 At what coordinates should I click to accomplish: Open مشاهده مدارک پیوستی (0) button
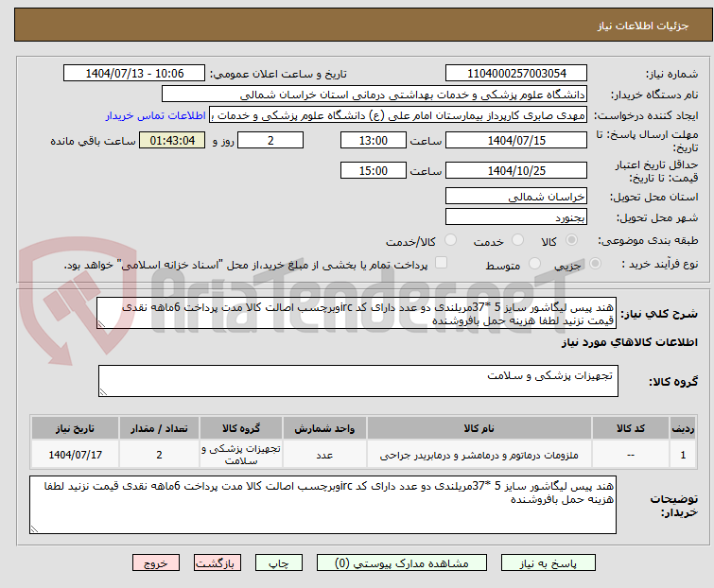pyautogui.click(x=402, y=563)
